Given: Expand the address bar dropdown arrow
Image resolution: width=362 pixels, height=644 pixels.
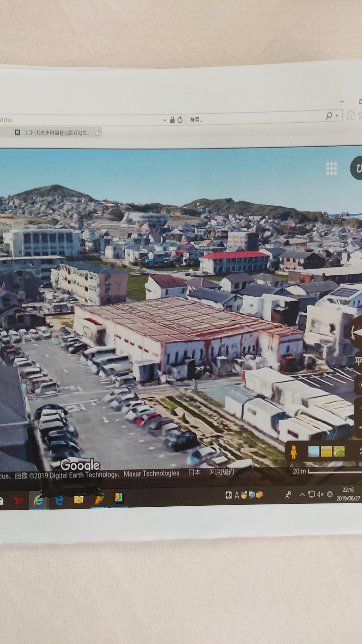Looking at the screenshot, I should [165, 120].
